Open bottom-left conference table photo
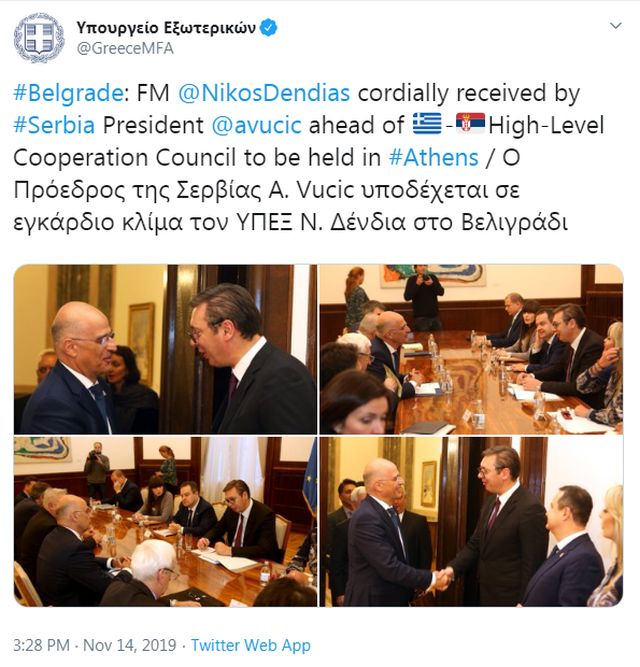 165,522
